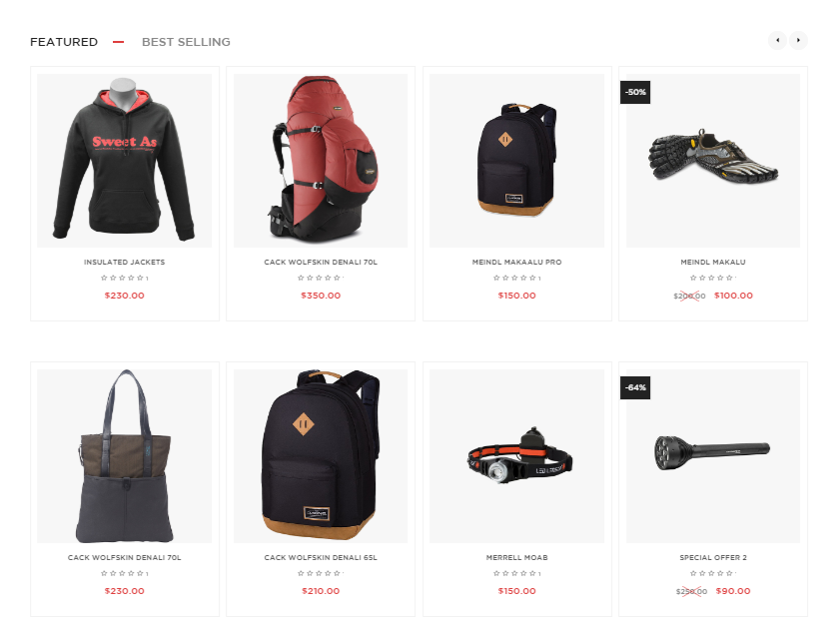Image resolution: width=840 pixels, height=622 pixels.
Task: Click star rating under Merrell Moab
Action: [x=514, y=573]
